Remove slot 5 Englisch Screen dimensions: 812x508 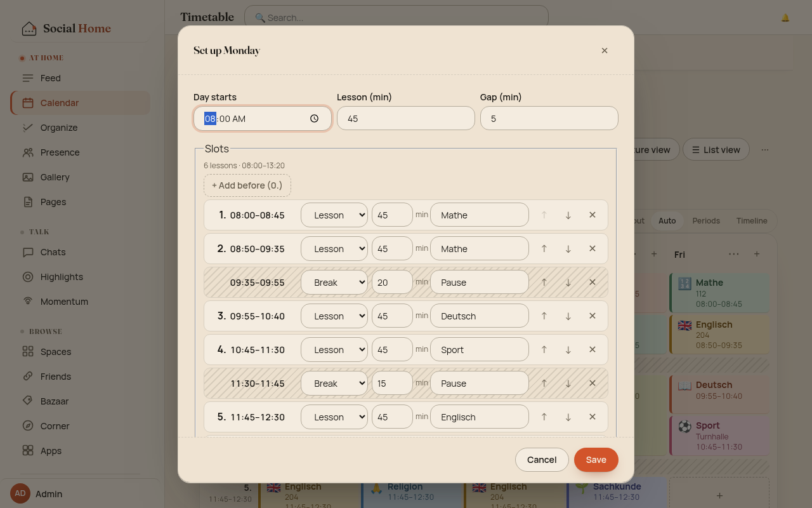coord(592,417)
